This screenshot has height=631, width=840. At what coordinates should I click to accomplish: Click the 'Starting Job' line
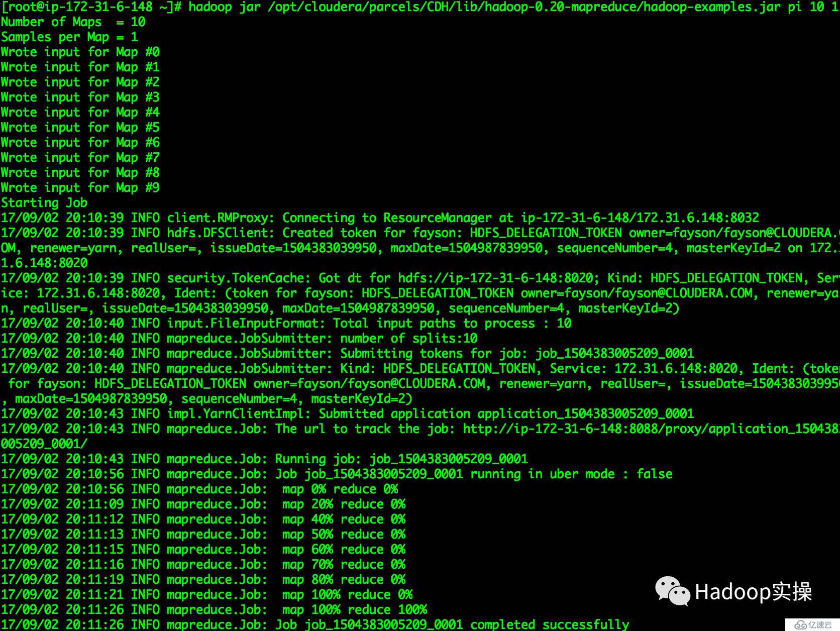click(x=44, y=203)
